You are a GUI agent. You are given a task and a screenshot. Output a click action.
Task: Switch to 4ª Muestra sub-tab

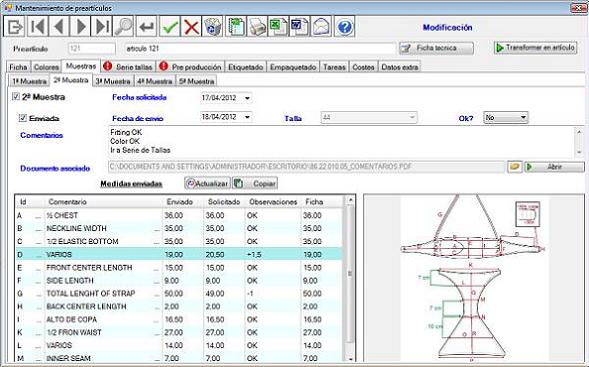point(154,81)
